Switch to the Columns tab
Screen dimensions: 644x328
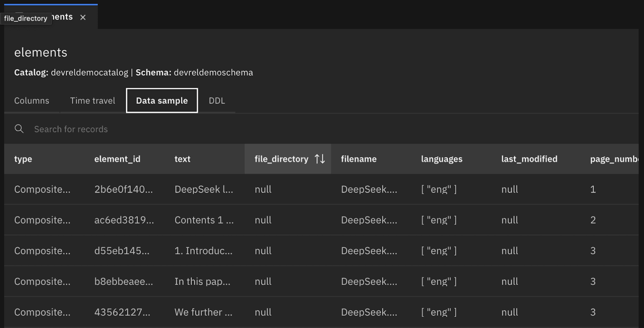pos(32,101)
